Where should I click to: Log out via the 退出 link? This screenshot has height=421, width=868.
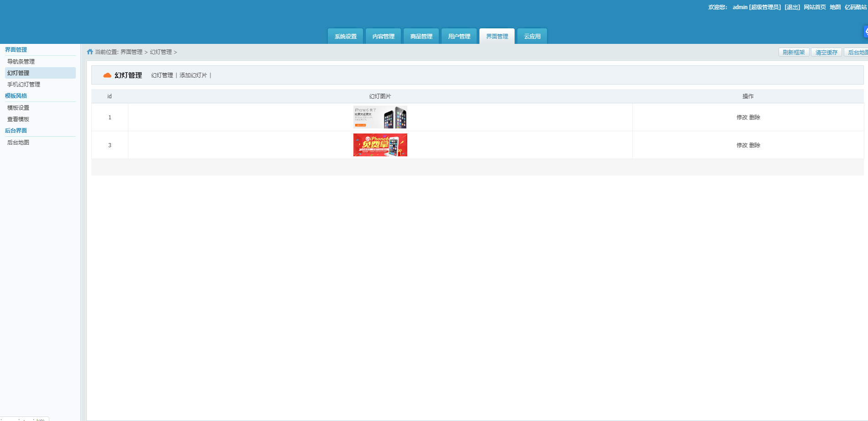coord(792,7)
